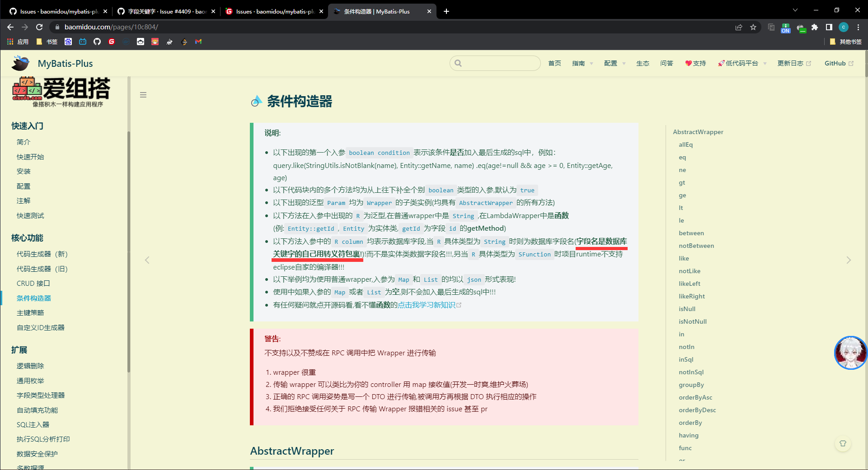The width and height of the screenshot is (868, 470).
Task: Click the MyBatis-Plus whale logo
Action: (x=20, y=63)
